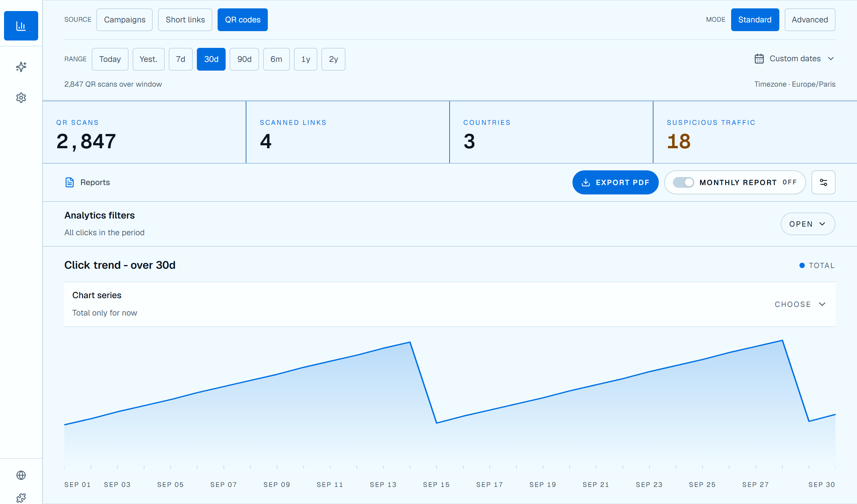This screenshot has width=857, height=504.
Task: Open the settings gear sidebar icon
Action: click(21, 98)
